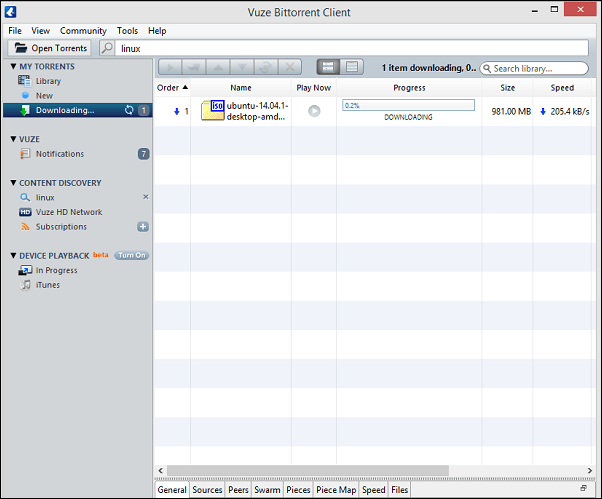Viewport: 602px width, 499px height.
Task: Open the File menu
Action: 15,31
